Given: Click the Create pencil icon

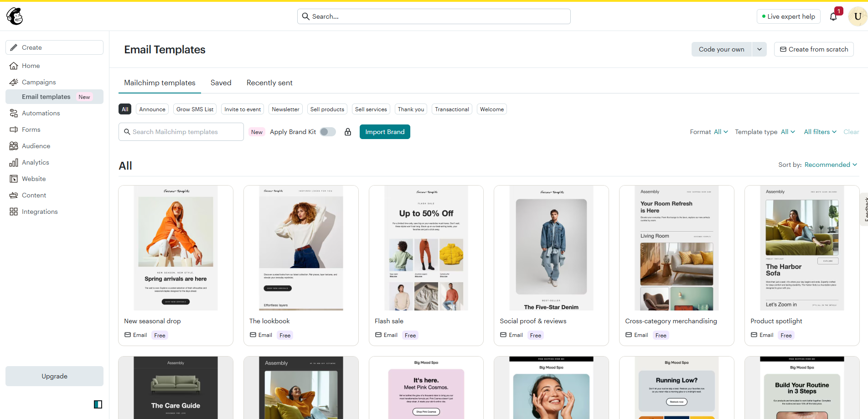Looking at the screenshot, I should tap(14, 47).
